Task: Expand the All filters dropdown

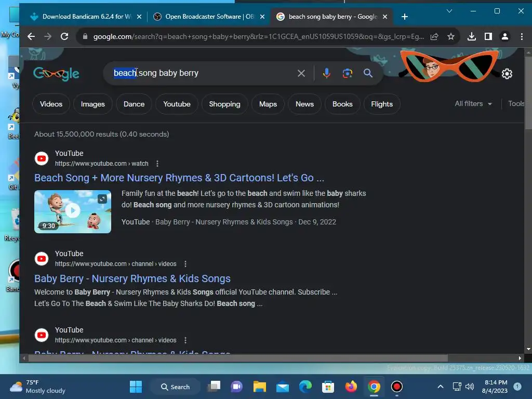Action: tap(473, 104)
